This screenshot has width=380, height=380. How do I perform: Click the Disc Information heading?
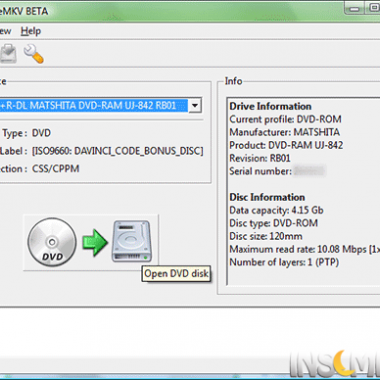267,197
